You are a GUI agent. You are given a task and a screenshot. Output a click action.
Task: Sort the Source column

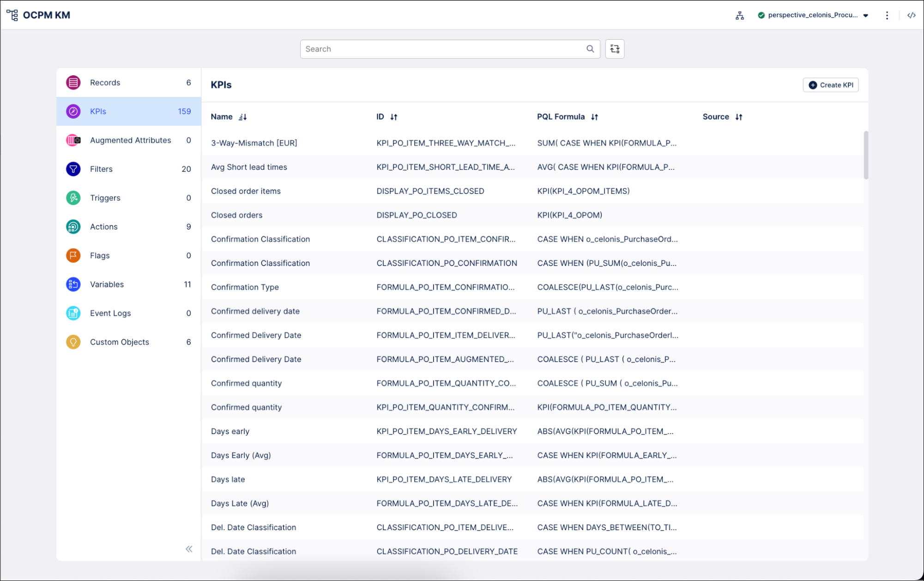(x=739, y=117)
